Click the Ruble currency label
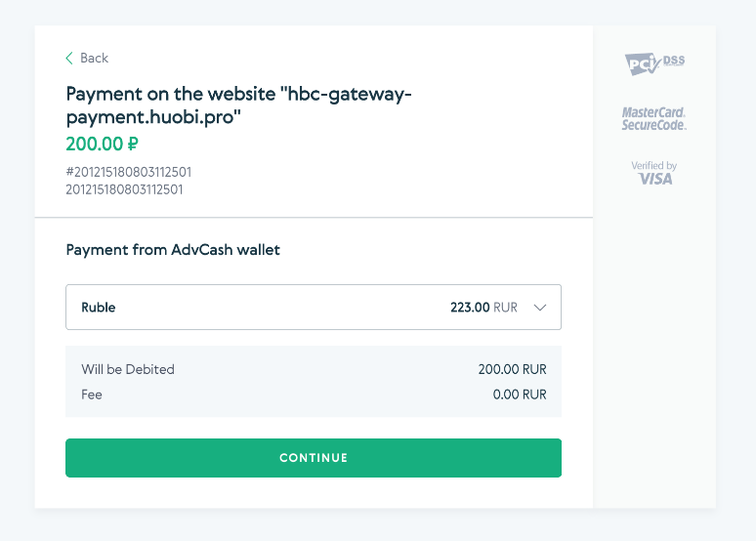756x541 pixels. [x=99, y=308]
